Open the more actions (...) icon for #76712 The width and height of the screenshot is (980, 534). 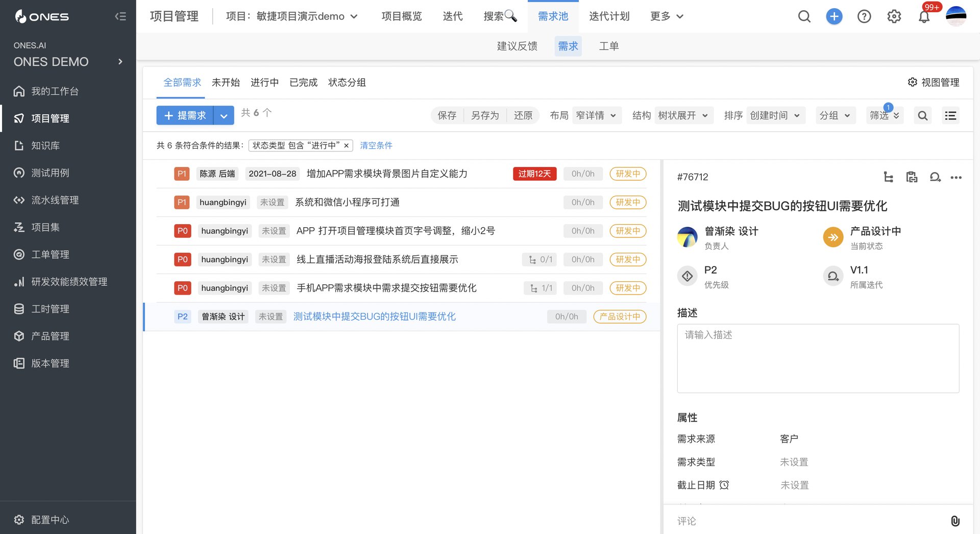(x=957, y=177)
